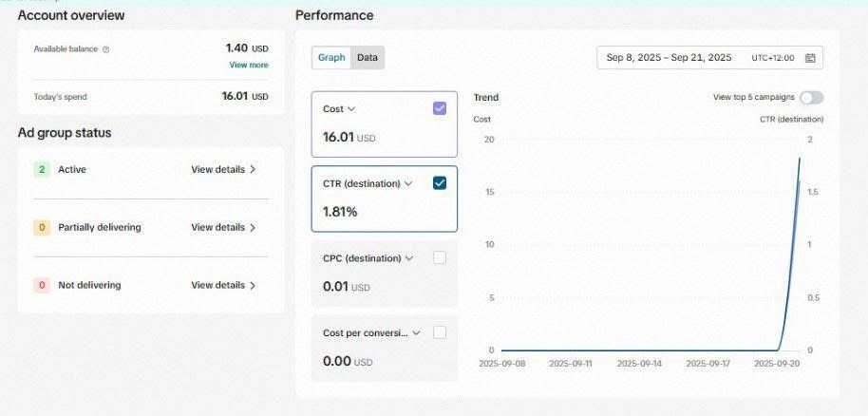Screen dimensions: 868x416
Task: Click the Partially delivering count badge
Action: click(x=42, y=227)
